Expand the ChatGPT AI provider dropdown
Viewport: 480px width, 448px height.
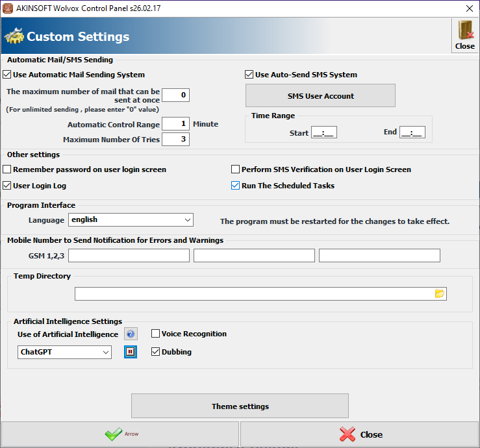(64, 352)
